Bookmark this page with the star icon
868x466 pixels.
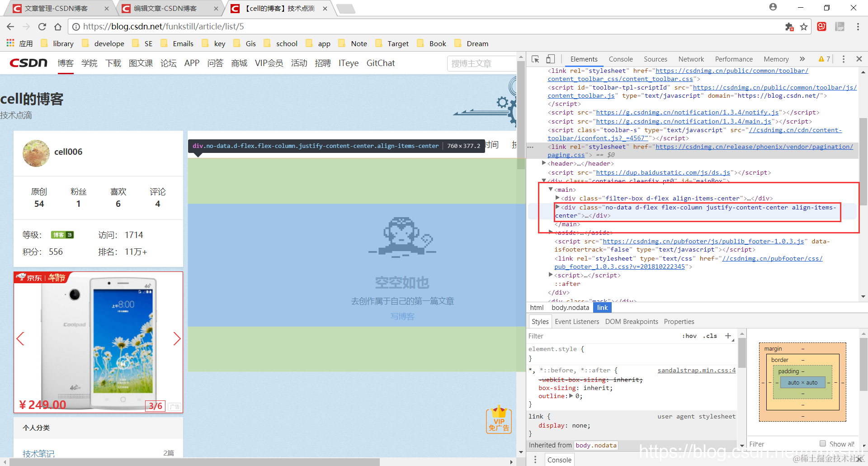[x=803, y=27]
